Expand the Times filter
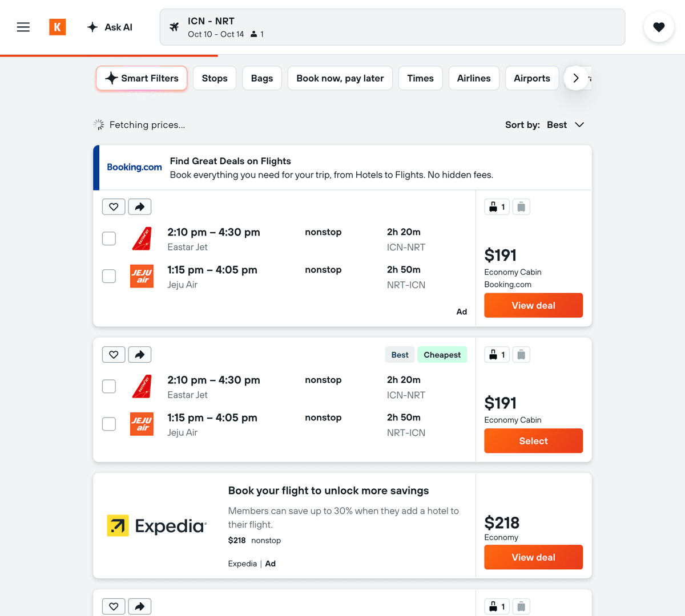 [421, 78]
